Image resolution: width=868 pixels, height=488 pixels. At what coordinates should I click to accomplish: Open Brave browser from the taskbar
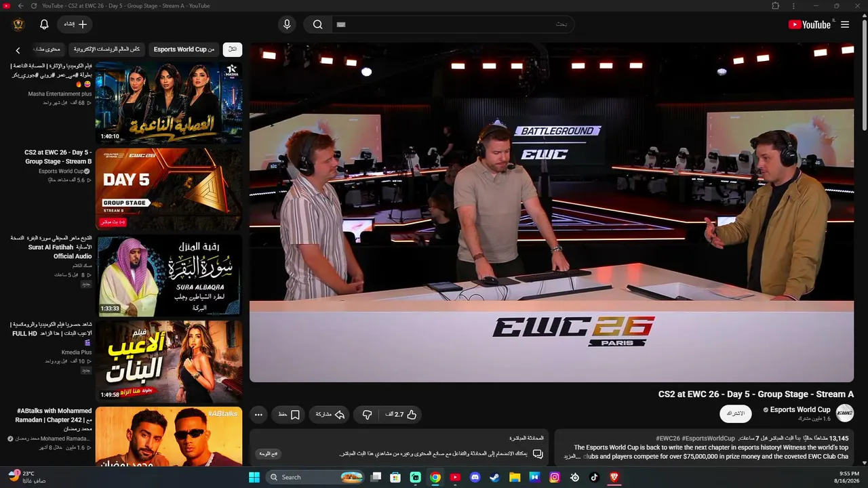[x=614, y=477]
